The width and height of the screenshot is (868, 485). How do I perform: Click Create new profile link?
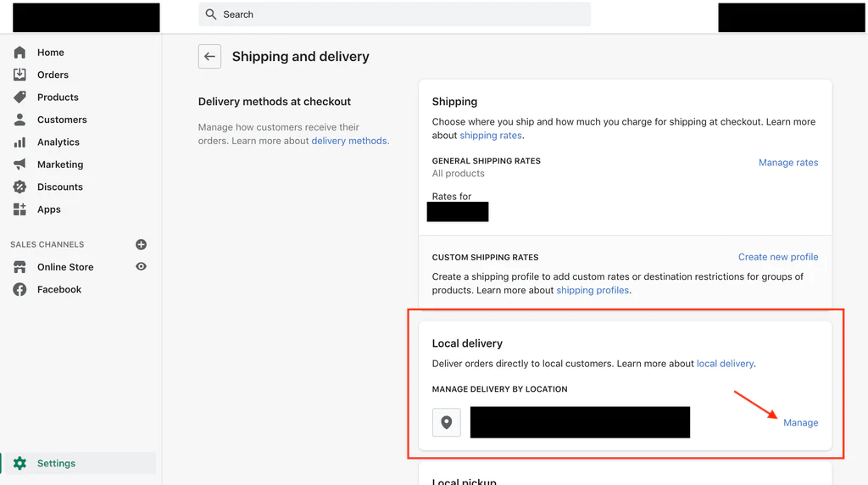point(777,257)
